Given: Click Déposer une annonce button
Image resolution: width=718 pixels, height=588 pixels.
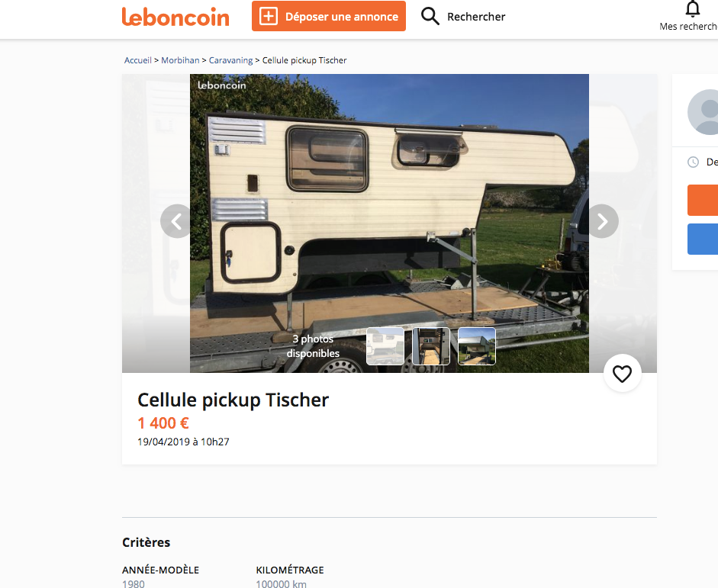Looking at the screenshot, I should point(329,16).
